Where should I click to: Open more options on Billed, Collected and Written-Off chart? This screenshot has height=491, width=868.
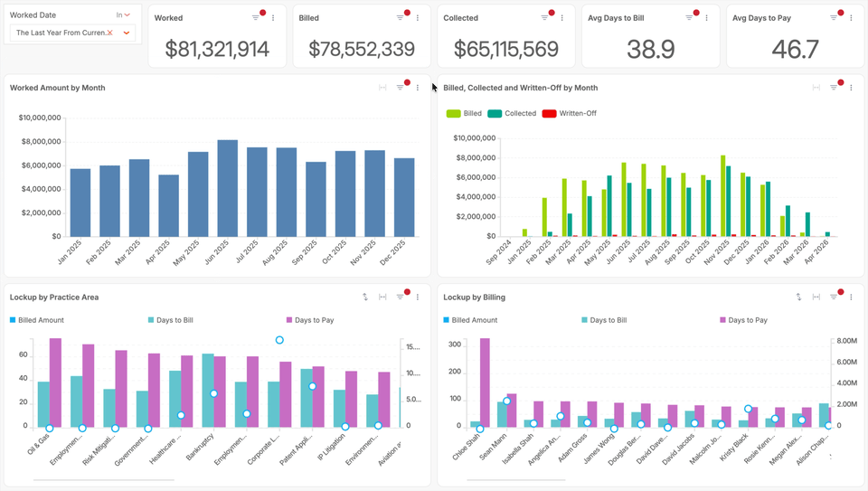coord(851,88)
